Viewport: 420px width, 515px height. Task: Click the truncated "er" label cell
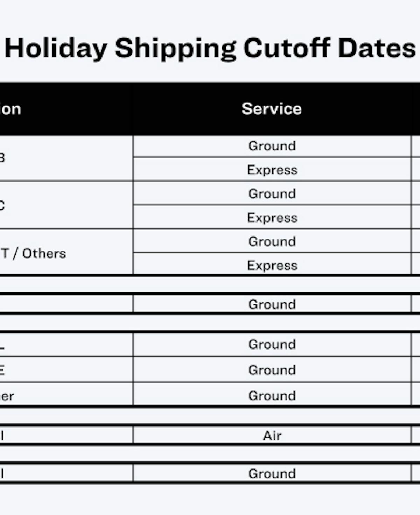pos(7,396)
